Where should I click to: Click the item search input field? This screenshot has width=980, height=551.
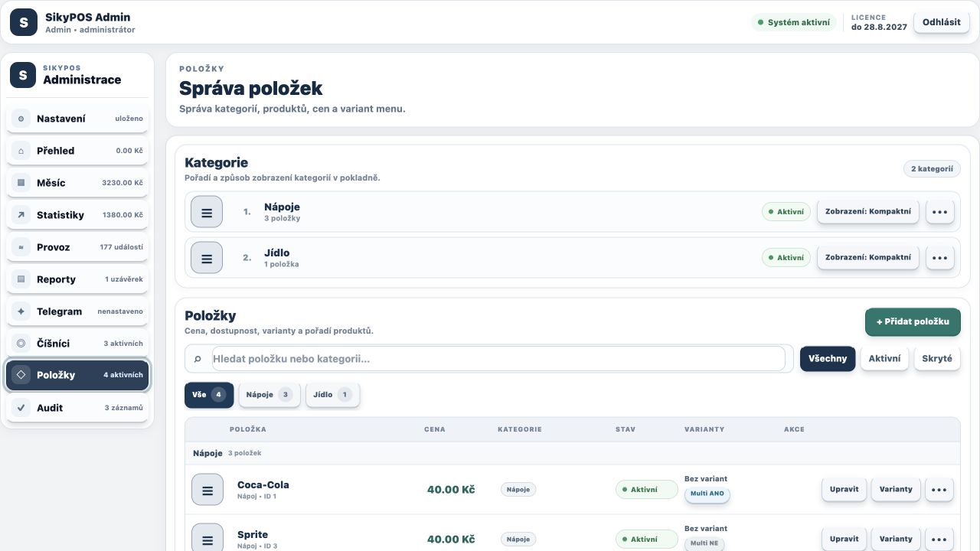tap(498, 359)
